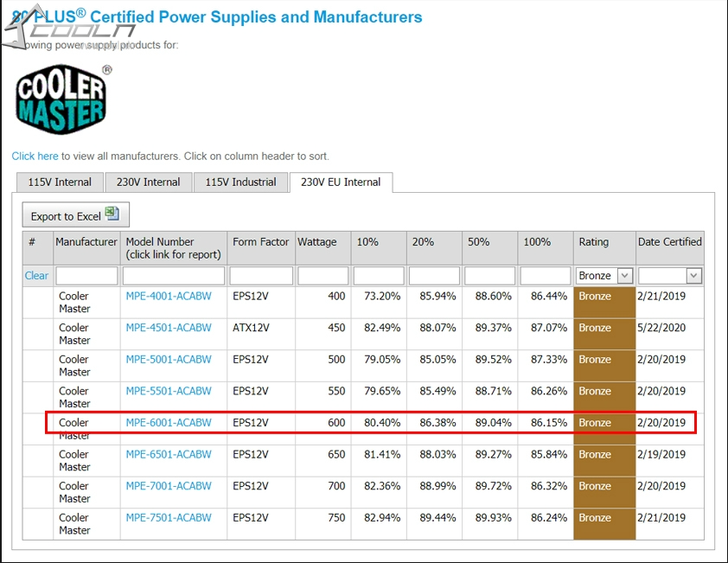Switch to the 115V Internal tab
The width and height of the screenshot is (728, 563).
[x=60, y=182]
